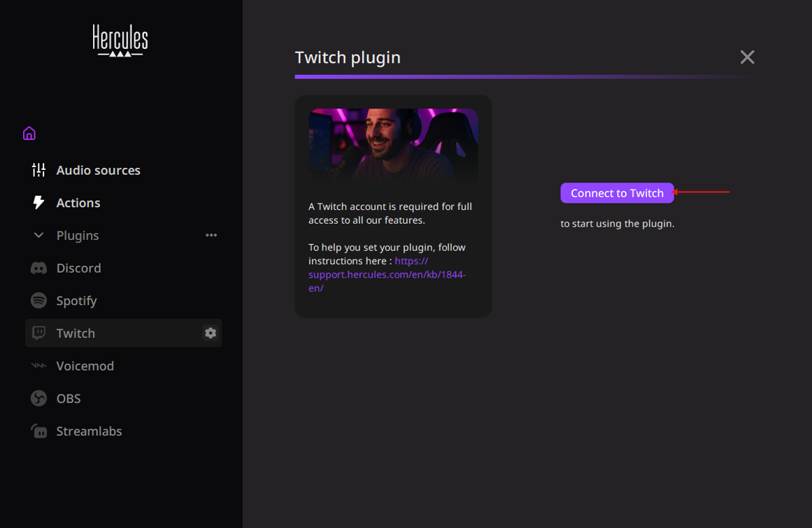Screen dimensions: 812x528
Task: Click the Streamlabs logo icon
Action: click(38, 431)
